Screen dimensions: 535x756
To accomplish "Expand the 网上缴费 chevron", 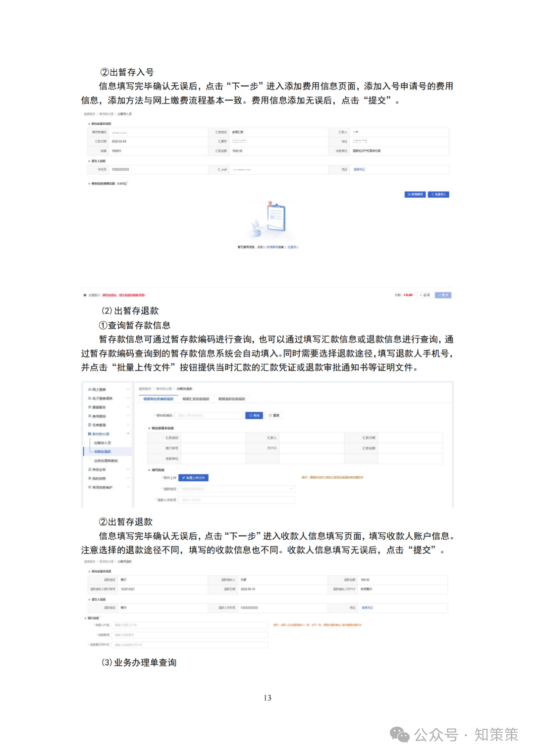I will [x=128, y=390].
